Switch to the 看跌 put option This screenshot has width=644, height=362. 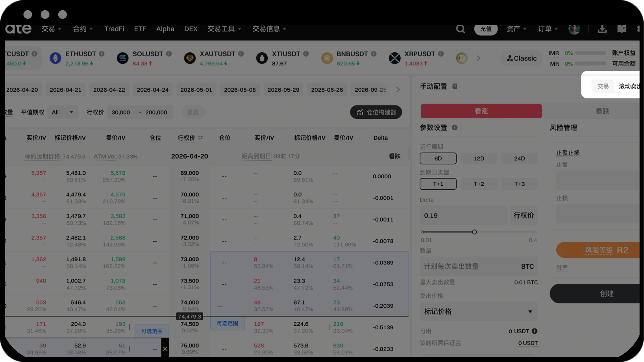click(602, 111)
